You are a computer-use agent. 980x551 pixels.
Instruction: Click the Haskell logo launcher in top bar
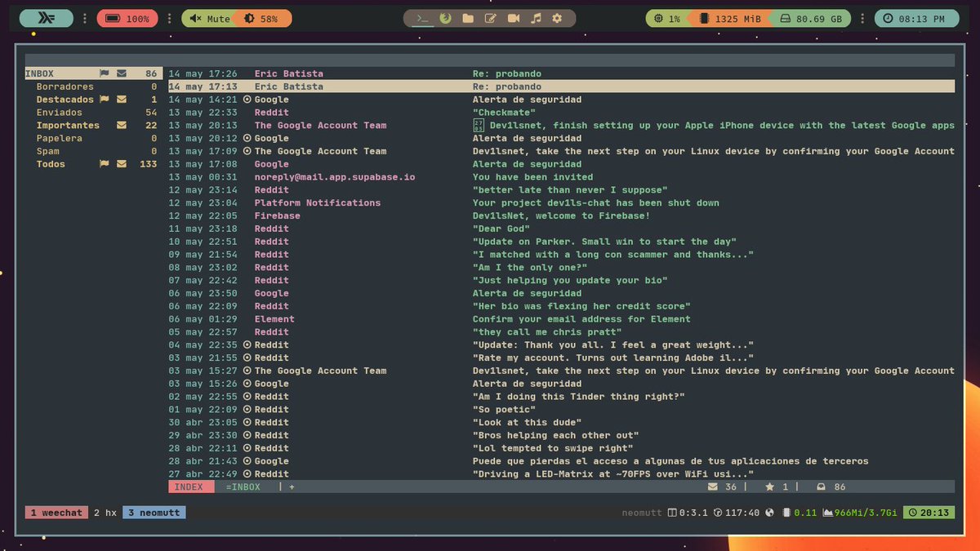point(46,18)
